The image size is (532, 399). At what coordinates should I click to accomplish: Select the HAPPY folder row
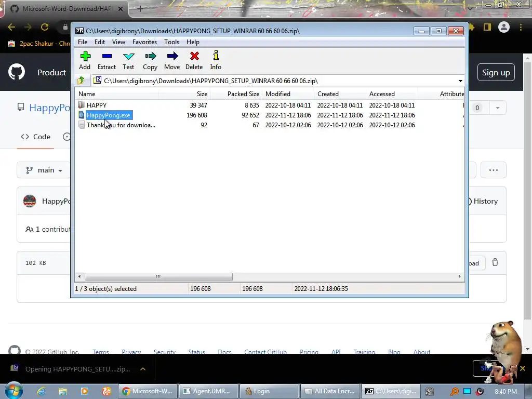point(270,105)
